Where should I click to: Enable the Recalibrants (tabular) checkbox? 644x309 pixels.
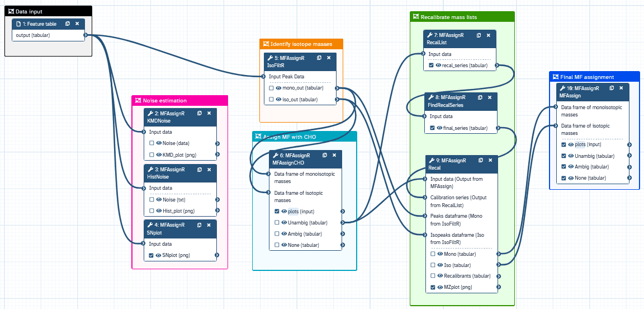tap(433, 275)
